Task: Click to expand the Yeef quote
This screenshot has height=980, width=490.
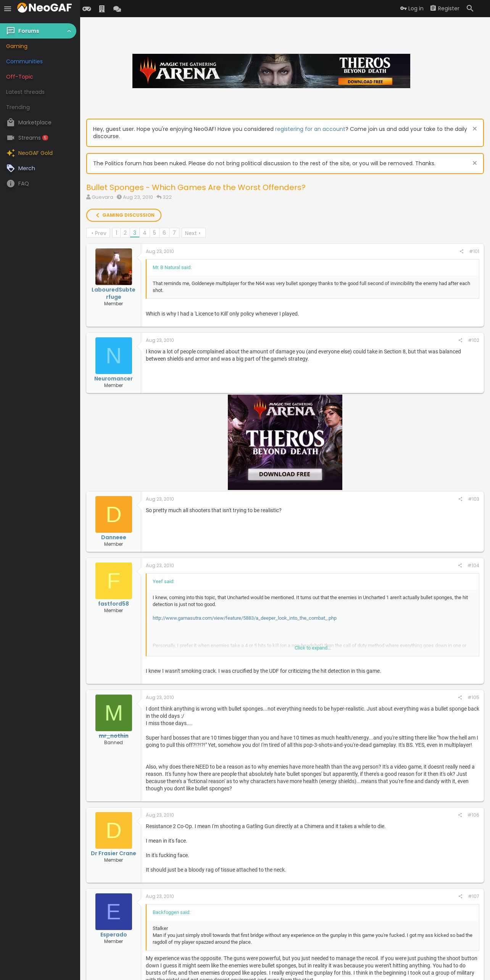Action: pos(313,648)
